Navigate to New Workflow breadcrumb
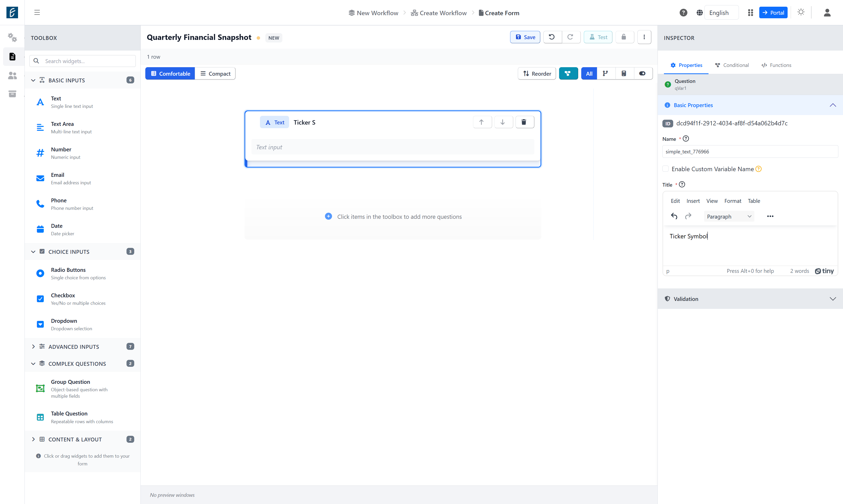 click(373, 13)
